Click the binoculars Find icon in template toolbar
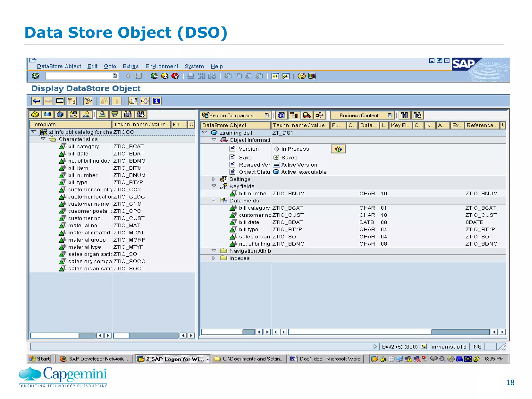Image resolution: width=532 pixels, height=399 pixels. point(128,115)
